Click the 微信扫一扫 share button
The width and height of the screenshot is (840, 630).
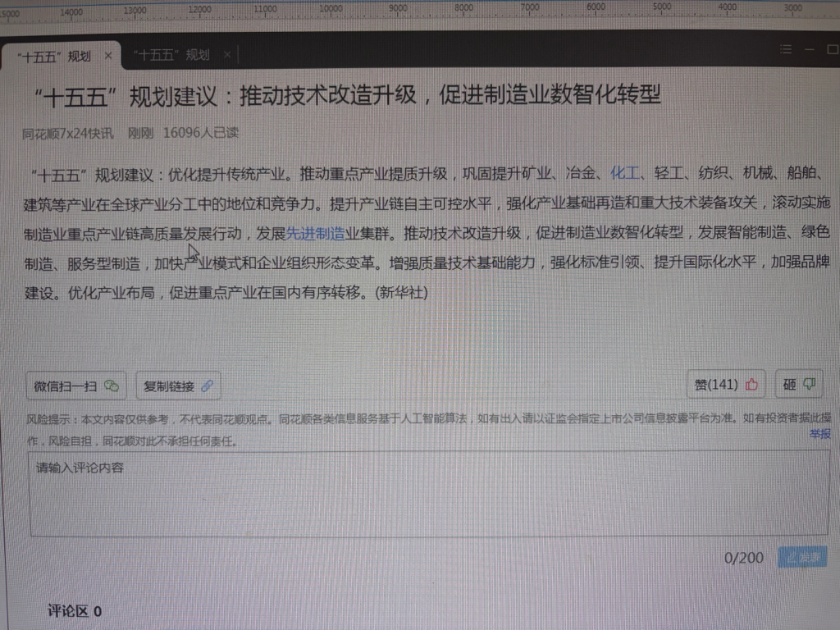coord(76,386)
